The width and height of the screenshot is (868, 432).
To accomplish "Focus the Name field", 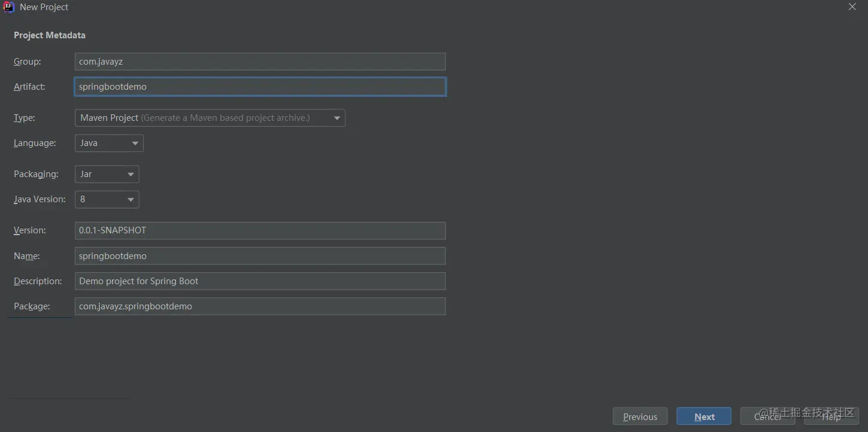I will click(x=260, y=256).
